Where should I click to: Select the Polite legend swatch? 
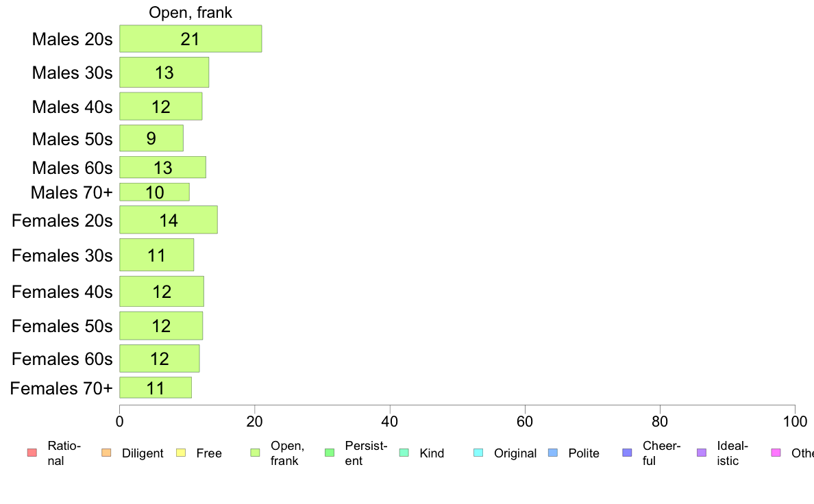click(x=553, y=453)
